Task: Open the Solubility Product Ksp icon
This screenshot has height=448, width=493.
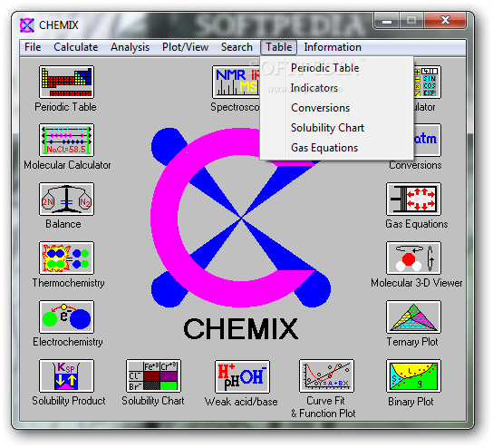Action: (66, 376)
